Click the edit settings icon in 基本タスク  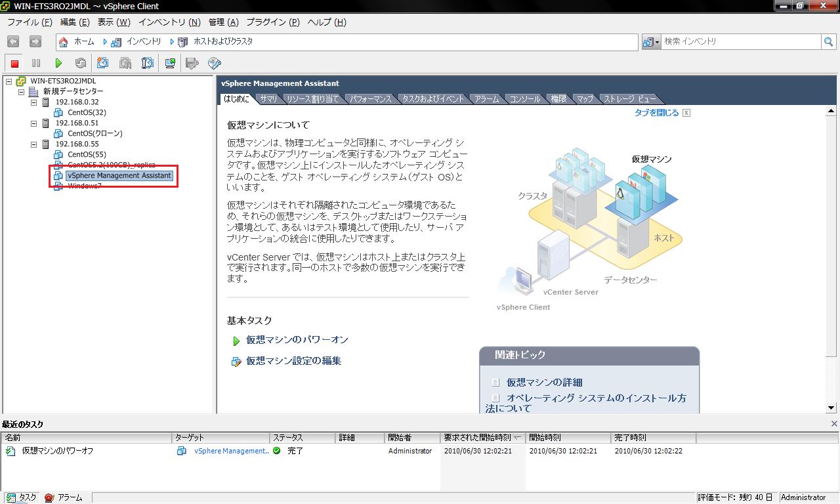tap(236, 362)
